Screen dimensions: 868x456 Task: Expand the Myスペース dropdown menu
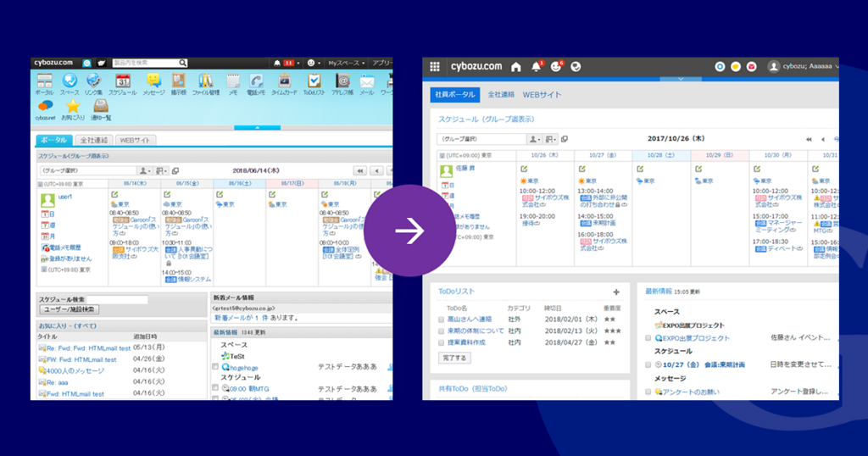[x=346, y=63]
